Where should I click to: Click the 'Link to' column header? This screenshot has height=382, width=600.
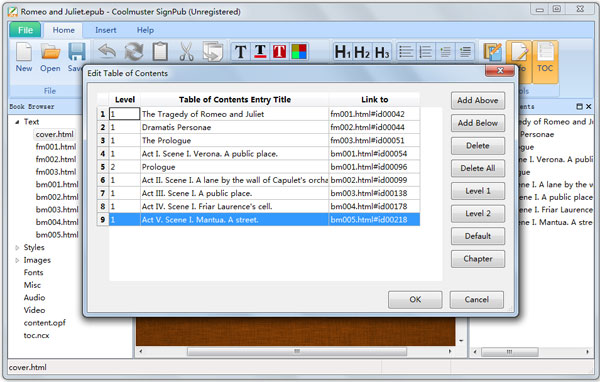pyautogui.click(x=374, y=100)
